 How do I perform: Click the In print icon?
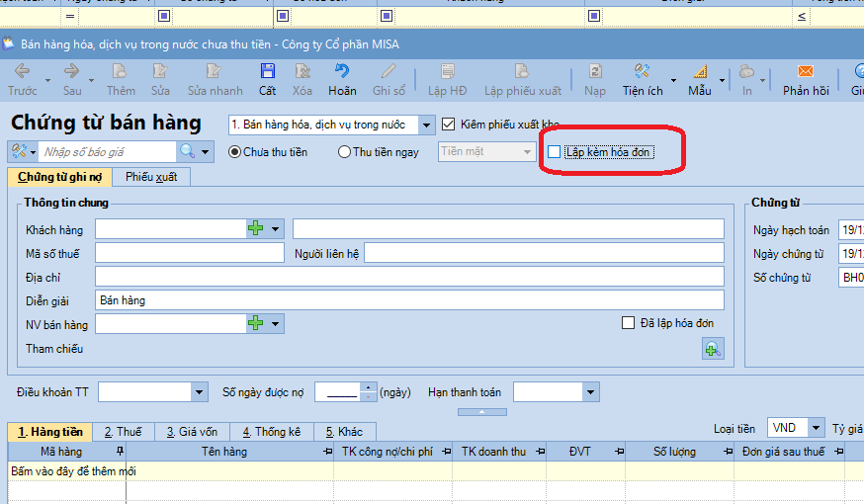[746, 71]
